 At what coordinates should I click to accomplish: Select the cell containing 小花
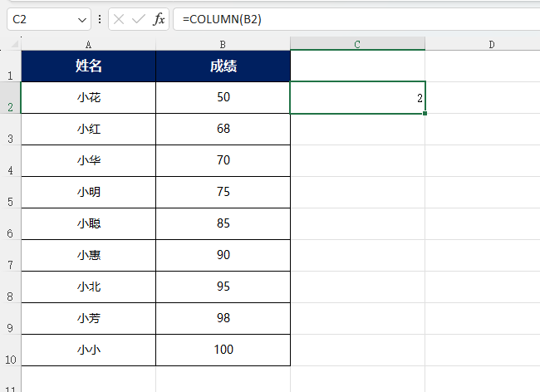coord(89,98)
